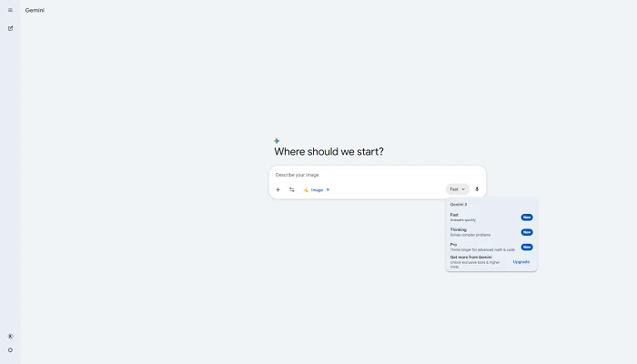This screenshot has height=364, width=637.
Task: Click the plus icon to add files
Action: click(278, 189)
